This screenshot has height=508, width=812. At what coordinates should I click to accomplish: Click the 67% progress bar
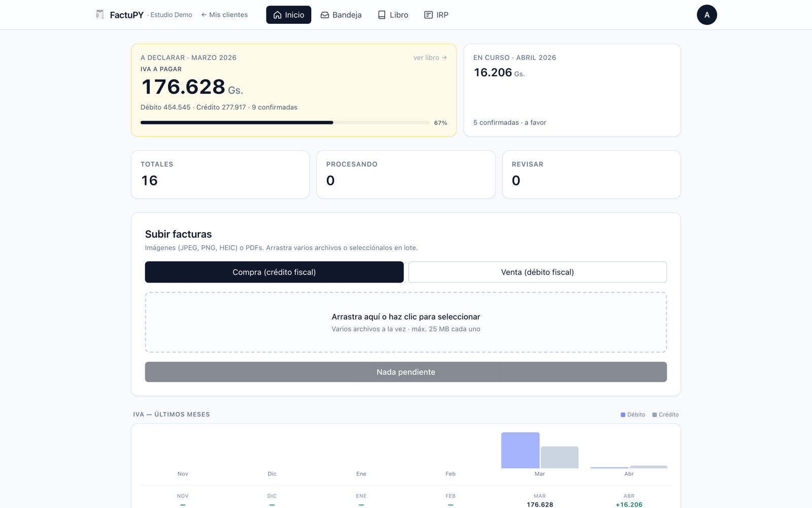tap(285, 122)
